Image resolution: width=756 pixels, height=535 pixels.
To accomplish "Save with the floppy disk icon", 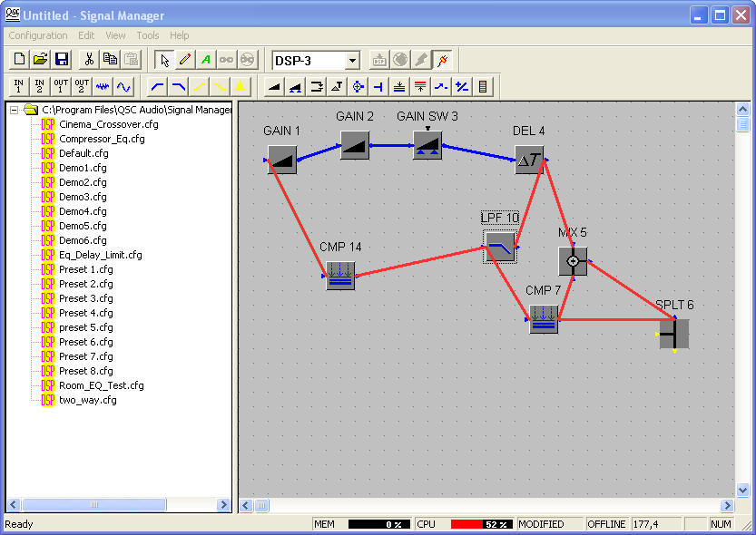I will click(x=61, y=59).
